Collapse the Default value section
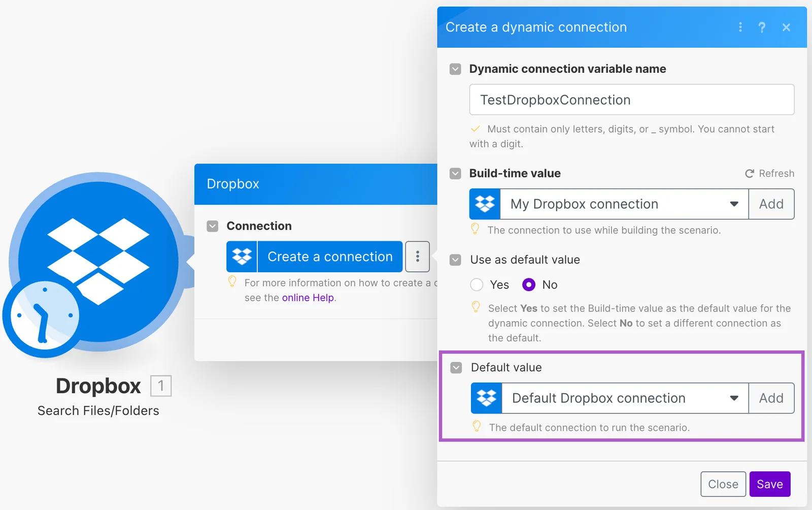Screen dimensions: 812x510 pos(456,368)
